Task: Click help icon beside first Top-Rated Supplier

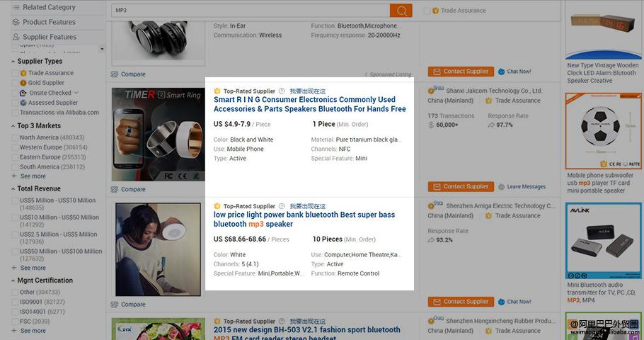Action: coord(282,91)
